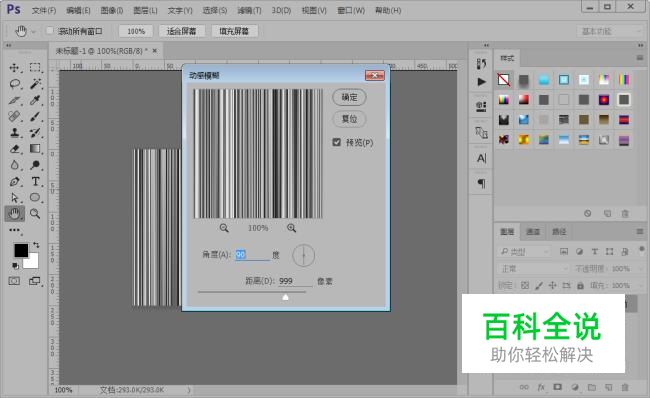Open the layer filter type dropdown
This screenshot has width=650, height=398.
tap(524, 251)
